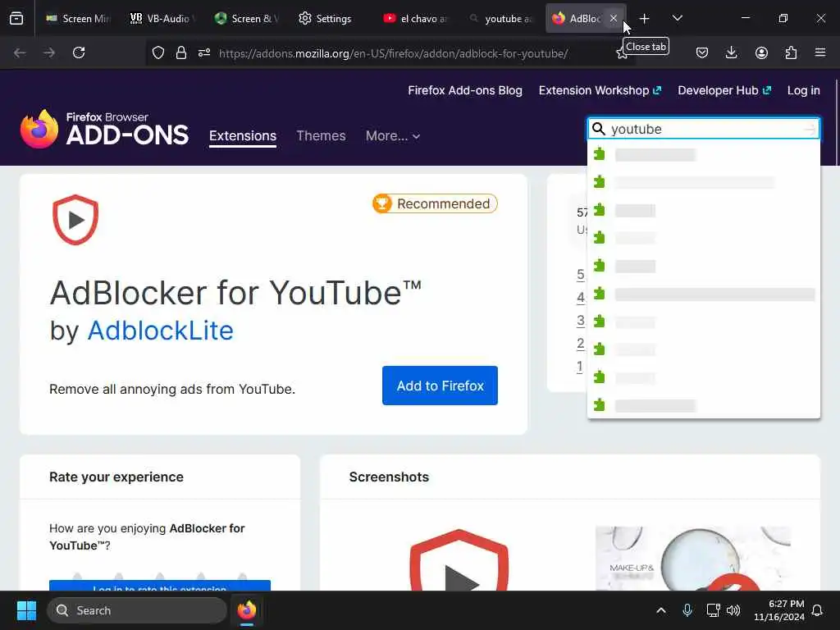The height and width of the screenshot is (630, 840).
Task: Open volume tray icon
Action: [x=733, y=610]
